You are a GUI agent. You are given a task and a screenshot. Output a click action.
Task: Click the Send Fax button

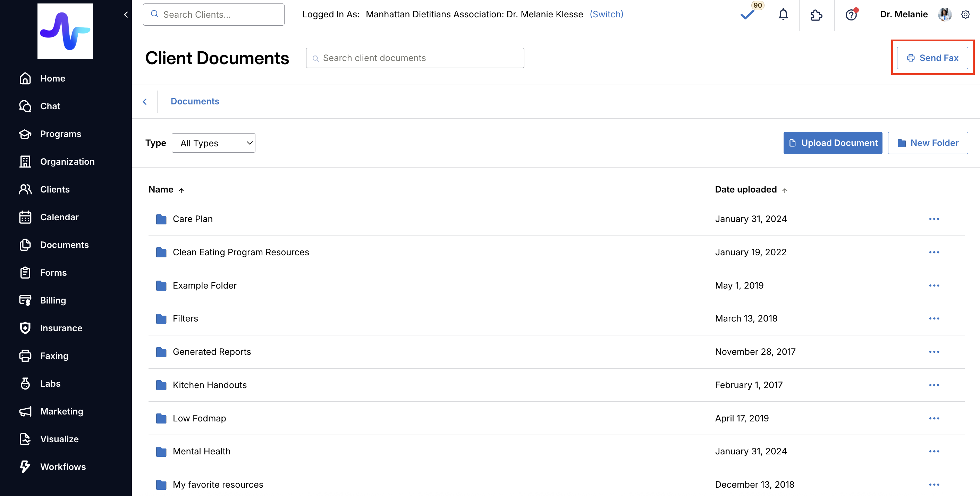(x=932, y=58)
